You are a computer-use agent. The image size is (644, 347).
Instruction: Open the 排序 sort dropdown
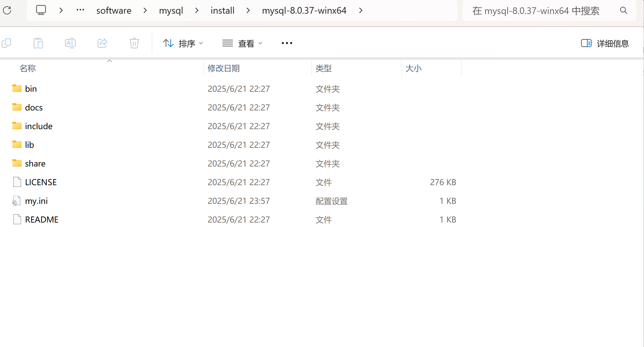[x=183, y=43]
